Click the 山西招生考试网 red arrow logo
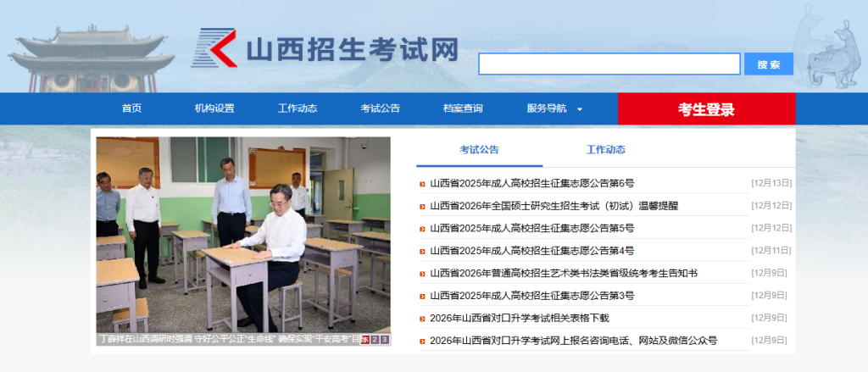868x372 pixels. coord(214,47)
